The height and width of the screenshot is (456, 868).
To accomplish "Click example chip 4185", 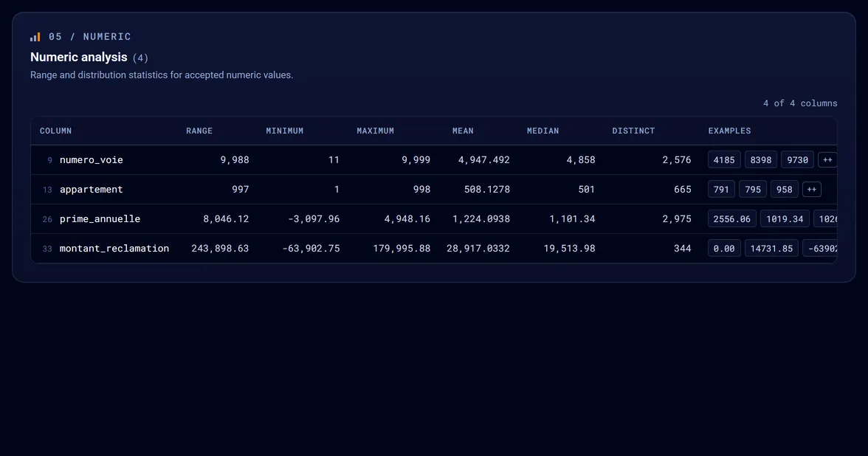I will [x=724, y=160].
